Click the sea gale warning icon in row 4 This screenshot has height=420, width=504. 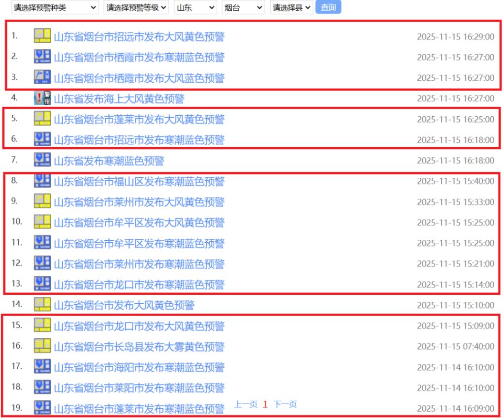pos(42,98)
